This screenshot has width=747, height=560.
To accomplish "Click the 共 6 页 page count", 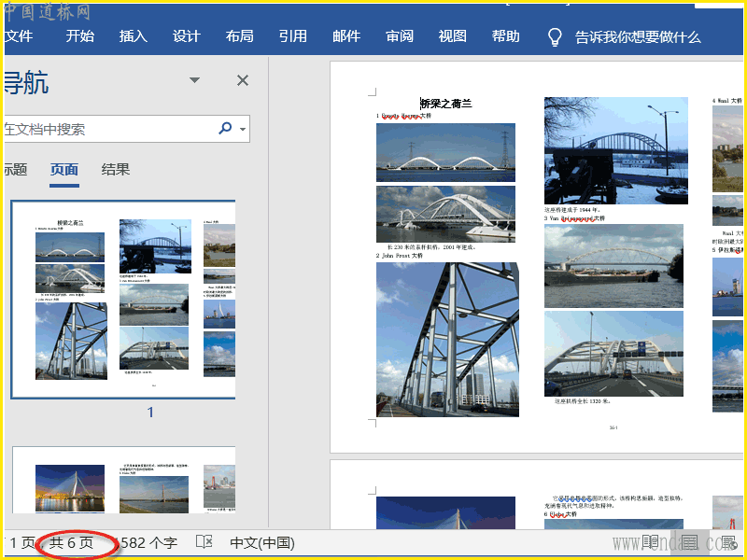I will tap(72, 543).
